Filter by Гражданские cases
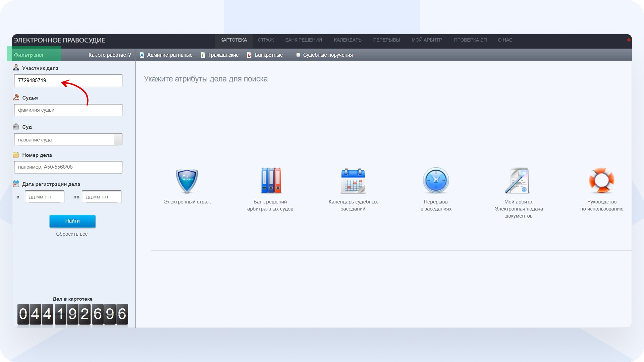The image size is (644, 362). (224, 55)
